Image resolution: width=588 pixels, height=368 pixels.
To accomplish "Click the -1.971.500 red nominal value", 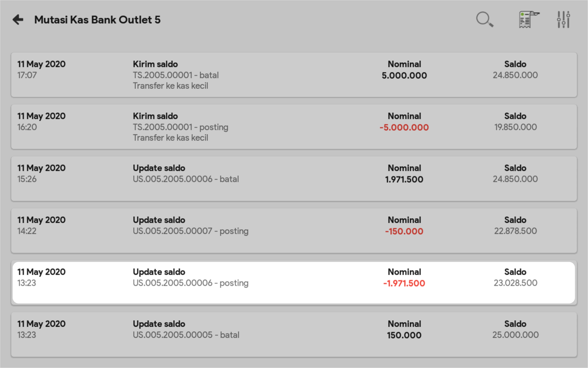I will coord(404,283).
